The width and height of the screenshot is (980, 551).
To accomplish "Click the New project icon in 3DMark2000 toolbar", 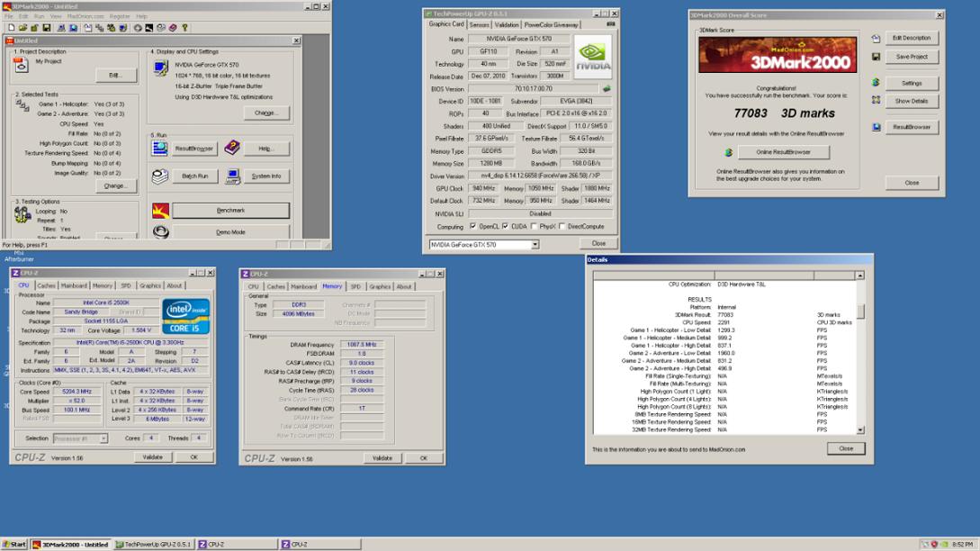I will [x=12, y=28].
